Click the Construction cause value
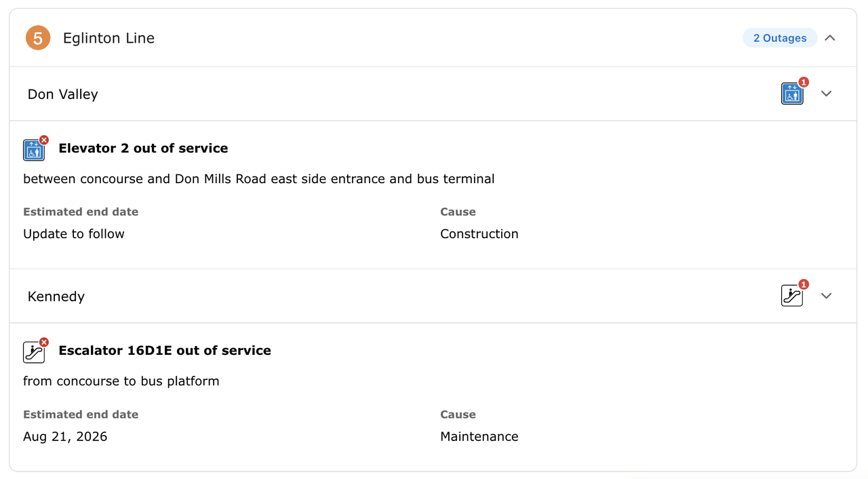 coord(479,234)
